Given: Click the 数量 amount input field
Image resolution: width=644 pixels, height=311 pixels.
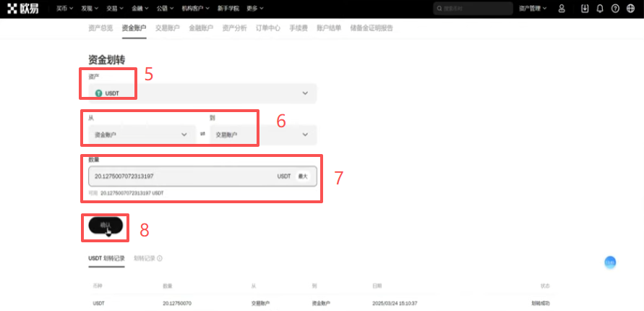Looking at the screenshot, I should click(x=202, y=176).
